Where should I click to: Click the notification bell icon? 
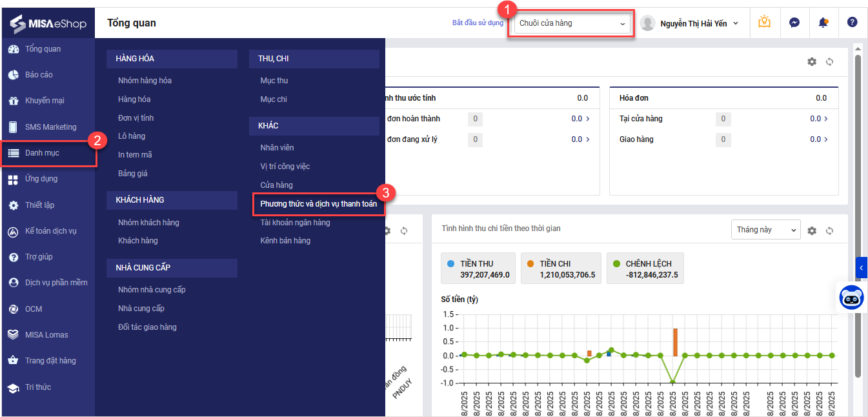click(823, 23)
